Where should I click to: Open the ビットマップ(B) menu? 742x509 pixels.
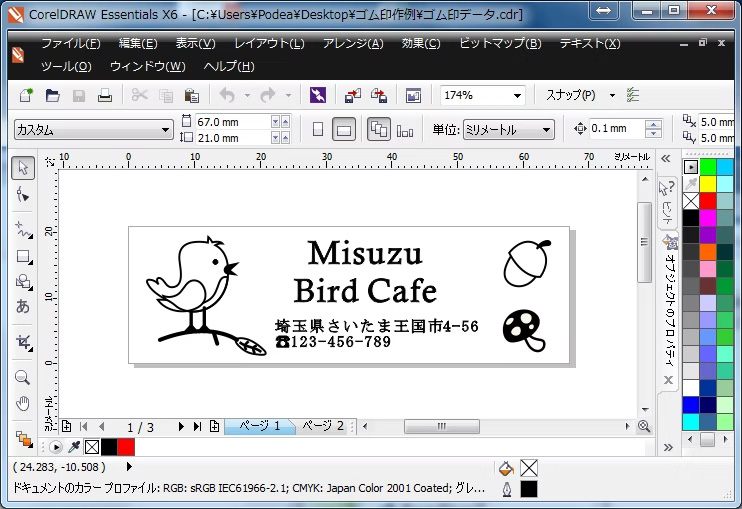[500, 44]
